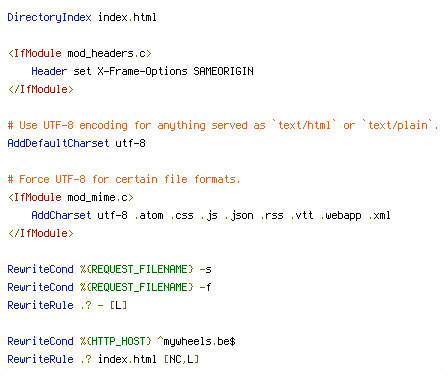Click the ^mywheels.be$ pattern
The height and width of the screenshot is (376, 448).
tap(196, 341)
